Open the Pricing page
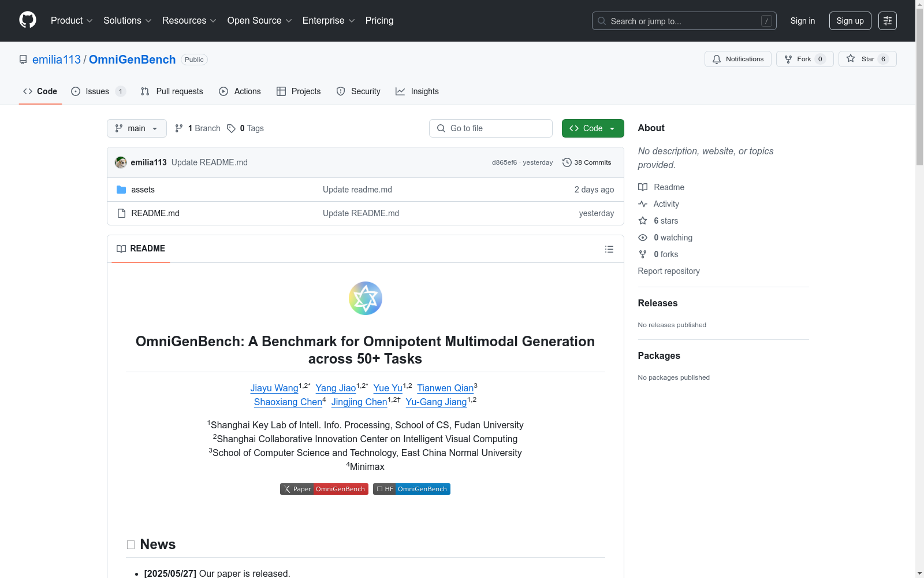 (x=379, y=20)
